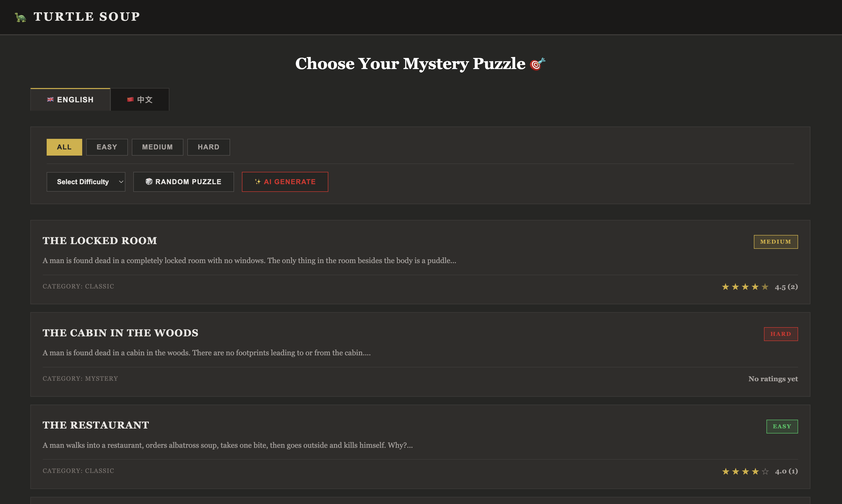
Task: Click the turtle logo icon in header
Action: (x=20, y=17)
